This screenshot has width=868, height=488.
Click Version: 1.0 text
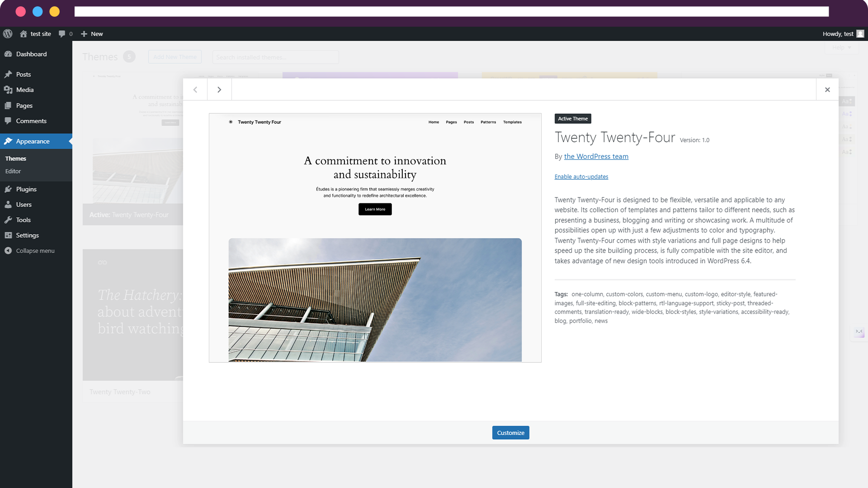pos(694,141)
